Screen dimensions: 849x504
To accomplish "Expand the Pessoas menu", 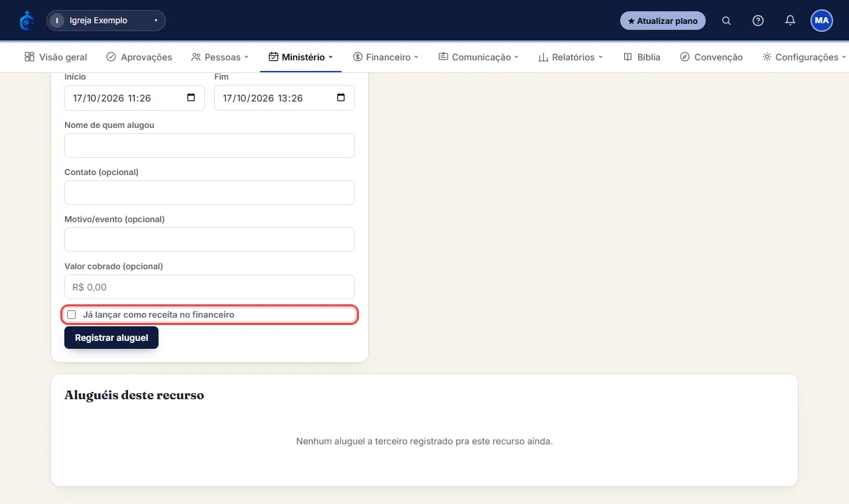I will click(220, 57).
